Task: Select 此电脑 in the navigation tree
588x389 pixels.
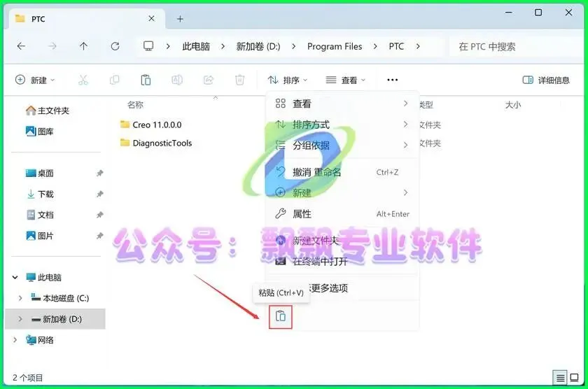Action: pyautogui.click(x=44, y=277)
